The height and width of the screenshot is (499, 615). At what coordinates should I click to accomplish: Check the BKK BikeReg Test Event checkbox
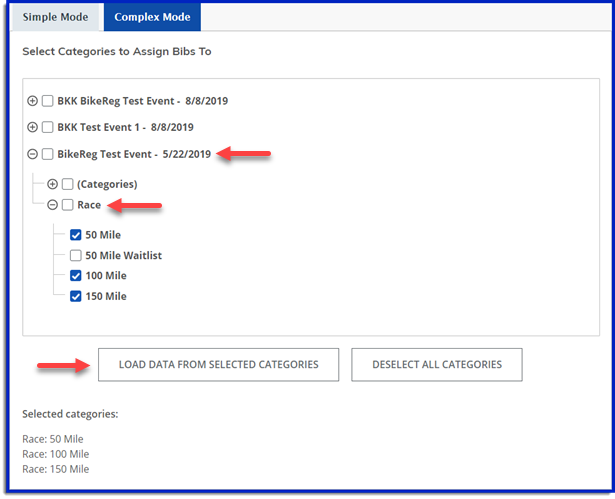coord(48,101)
